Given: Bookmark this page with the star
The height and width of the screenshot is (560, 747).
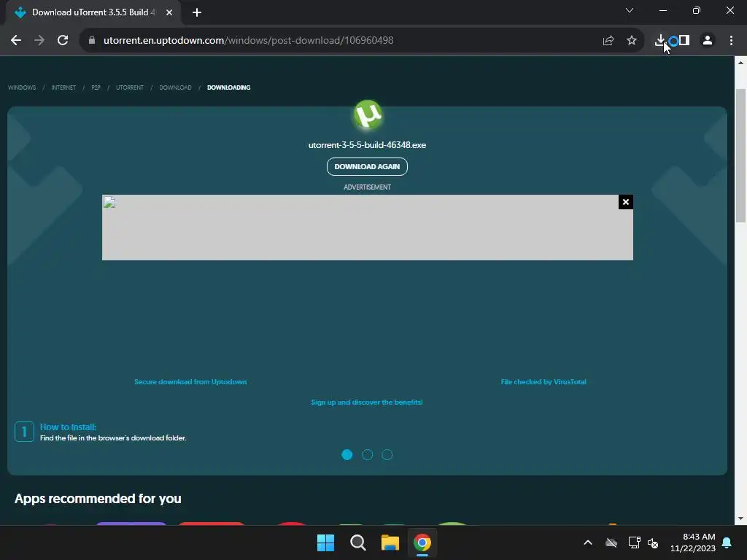Looking at the screenshot, I should click(632, 41).
